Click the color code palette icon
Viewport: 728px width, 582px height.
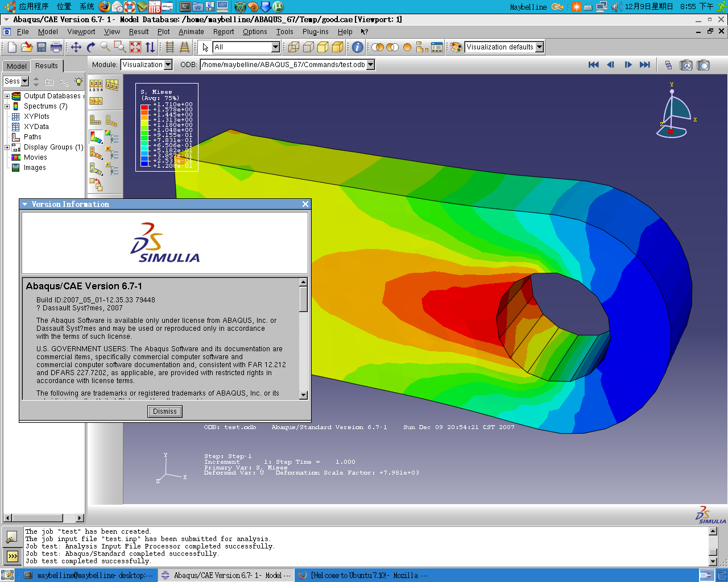click(456, 47)
